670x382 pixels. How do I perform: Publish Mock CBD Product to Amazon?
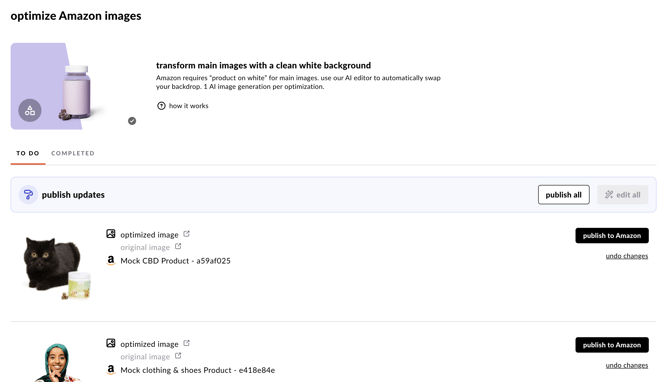(612, 235)
